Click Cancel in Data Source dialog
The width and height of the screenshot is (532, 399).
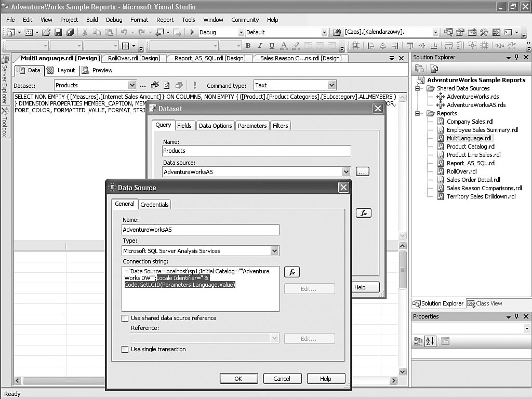tap(282, 379)
